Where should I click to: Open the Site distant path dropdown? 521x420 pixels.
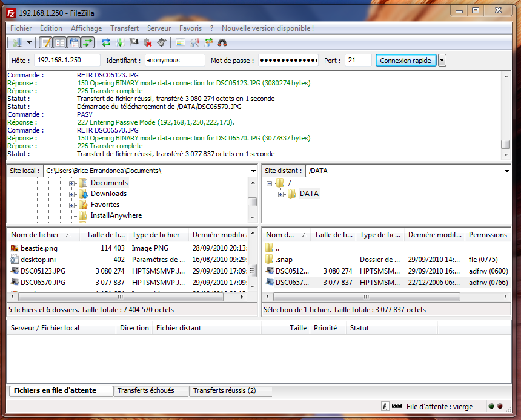click(x=506, y=171)
